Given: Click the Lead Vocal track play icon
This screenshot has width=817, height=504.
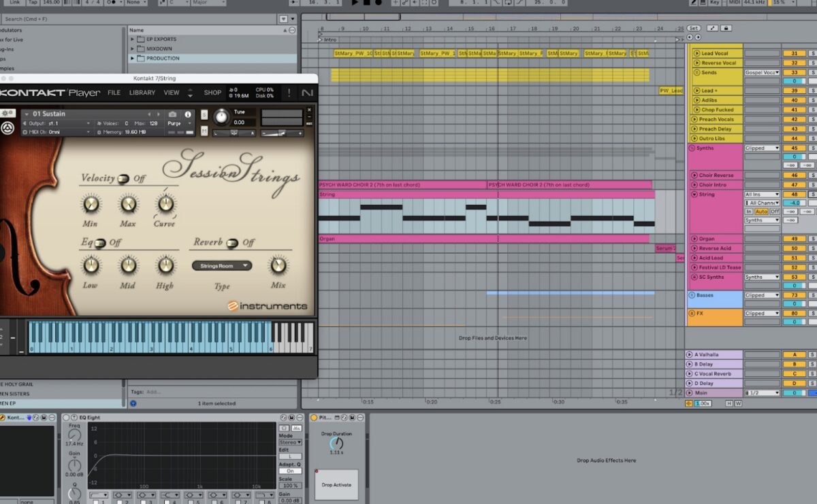Looking at the screenshot, I should (696, 53).
